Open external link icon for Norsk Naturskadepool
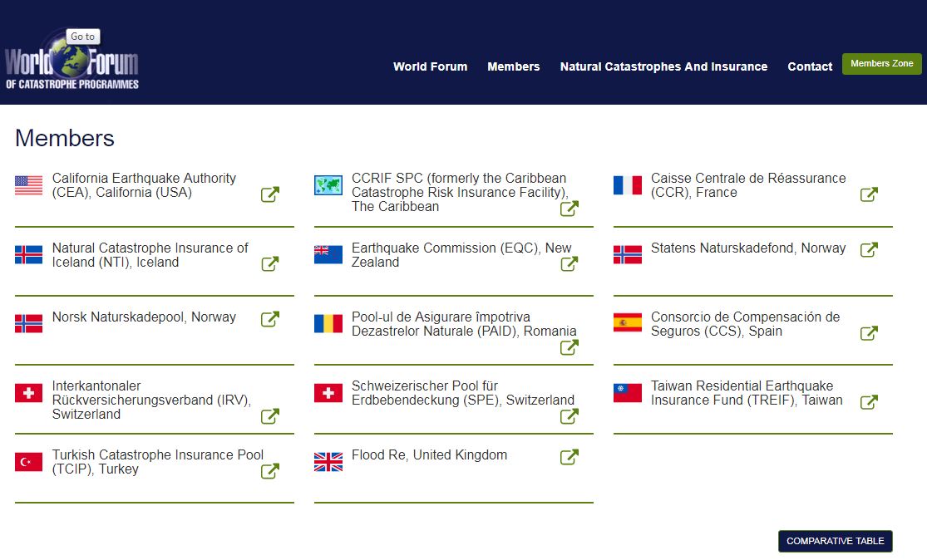The image size is (927, 560). 270,319
